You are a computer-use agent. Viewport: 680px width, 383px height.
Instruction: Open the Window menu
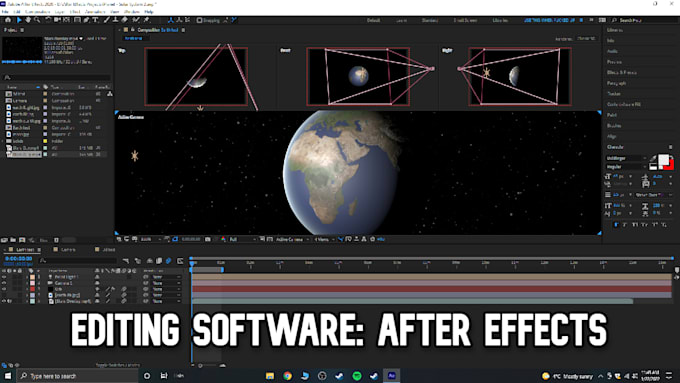pyautogui.click(x=131, y=12)
